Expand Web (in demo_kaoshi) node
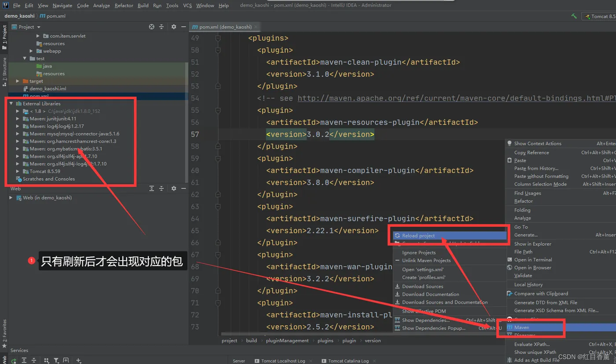 pos(11,198)
